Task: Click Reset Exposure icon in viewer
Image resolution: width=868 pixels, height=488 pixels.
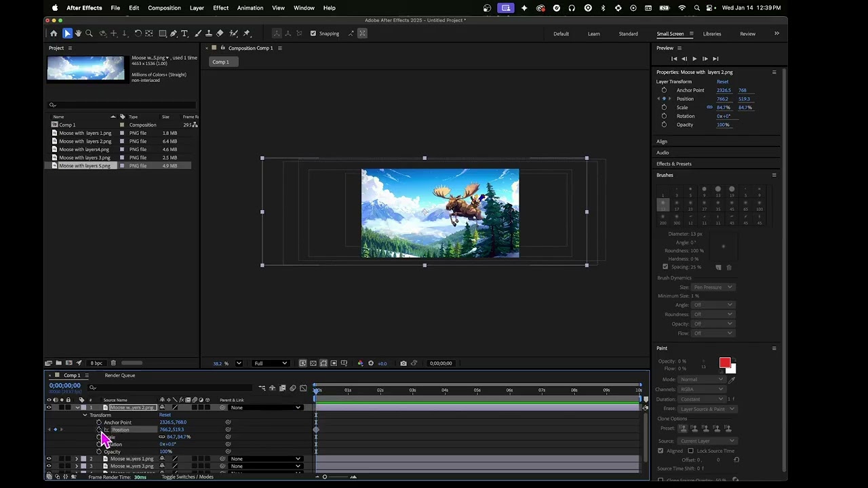Action: [x=370, y=363]
